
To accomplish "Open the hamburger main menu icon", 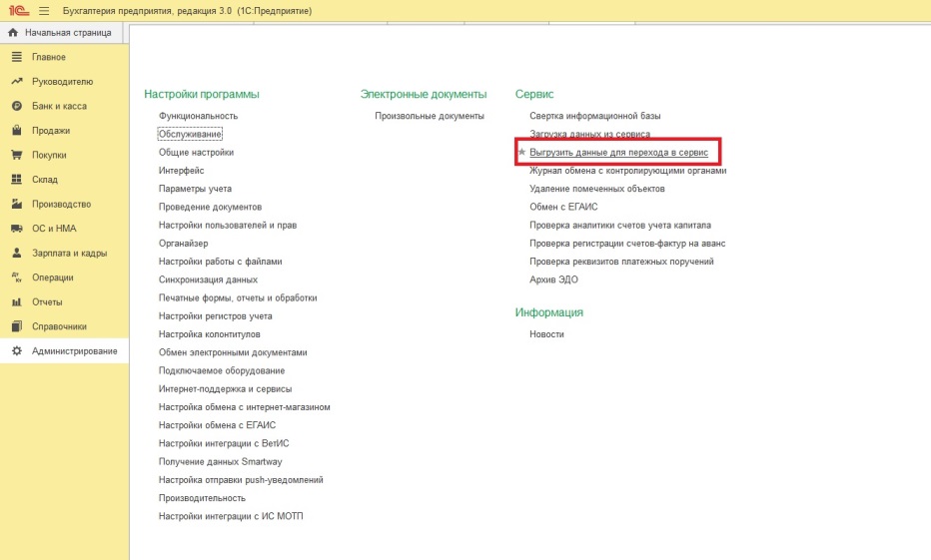I will 44,11.
